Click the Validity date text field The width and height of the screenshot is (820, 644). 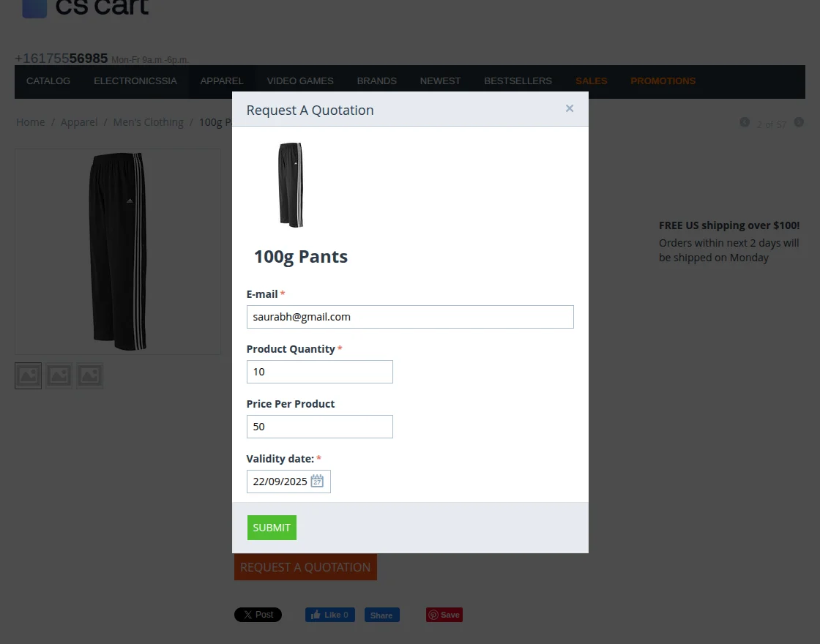(280, 482)
